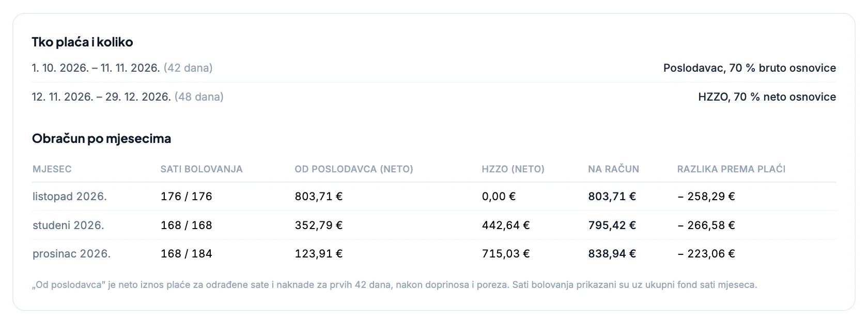
Task: Click 'Poslodavac, 70 % bruto osnovice' text
Action: pos(749,68)
